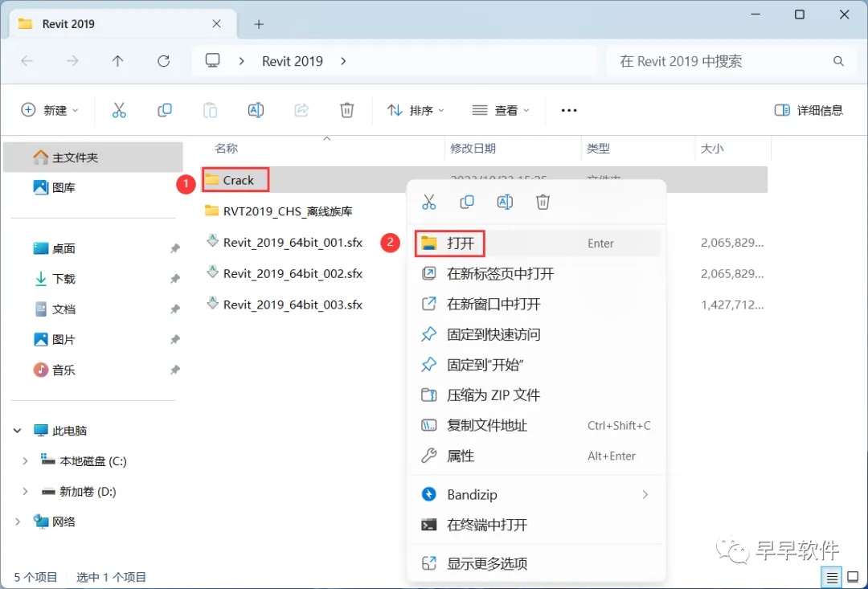Viewport: 868px width, 589px height.
Task: Open the 查看 view dropdown
Action: [x=501, y=110]
